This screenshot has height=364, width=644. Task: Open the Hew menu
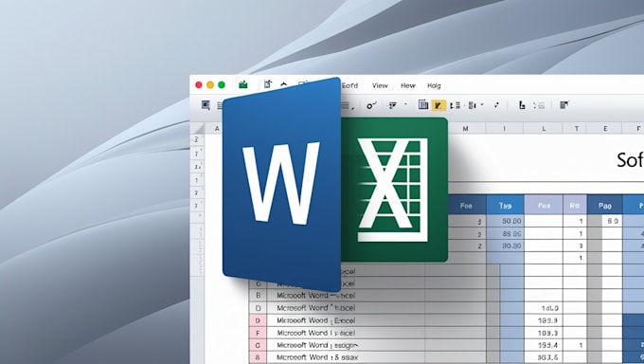(408, 85)
